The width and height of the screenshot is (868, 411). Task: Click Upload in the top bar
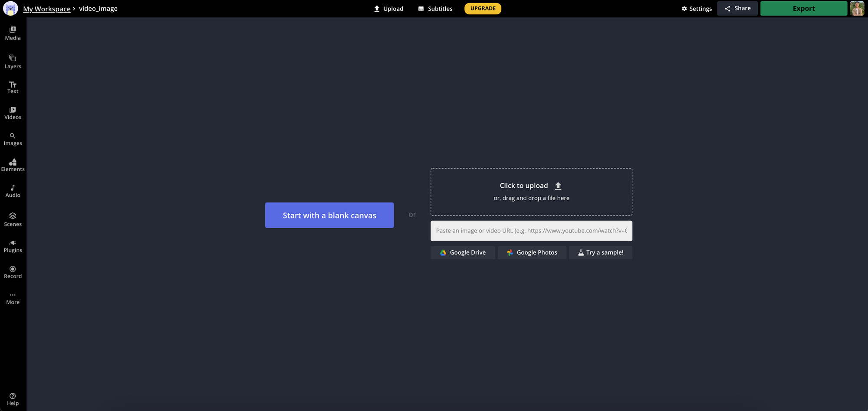[x=388, y=9]
